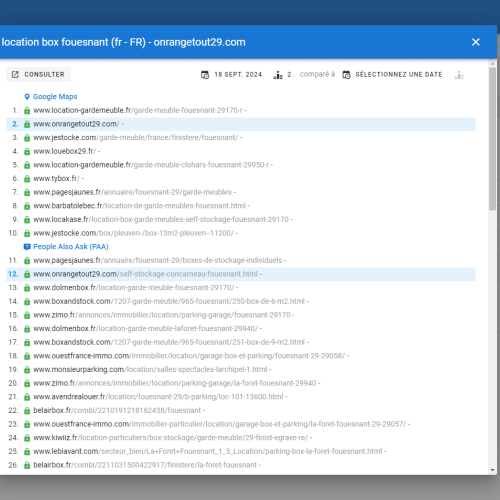This screenshot has width=500, height=500.
Task: Click green padlock on lebiavant.com row
Action: (27, 452)
